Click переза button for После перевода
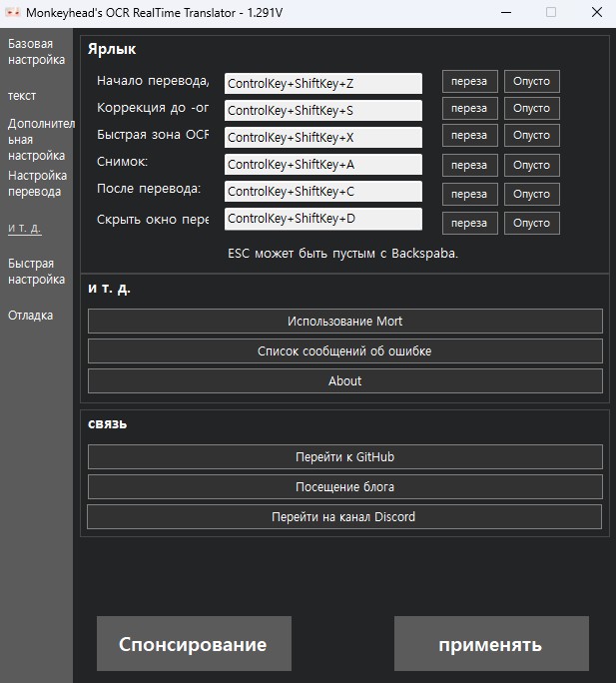The width and height of the screenshot is (616, 683). (x=469, y=194)
